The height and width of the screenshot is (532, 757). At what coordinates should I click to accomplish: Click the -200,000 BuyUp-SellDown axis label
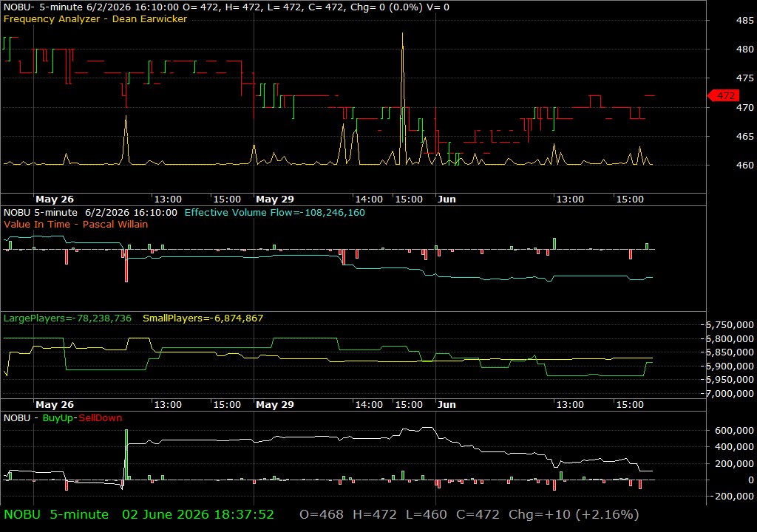732,497
